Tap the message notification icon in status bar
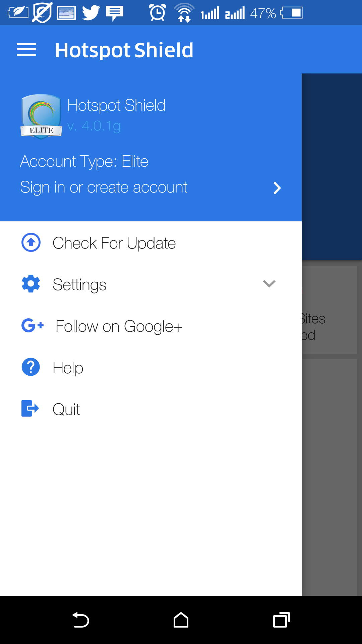The image size is (362, 644). (x=115, y=13)
